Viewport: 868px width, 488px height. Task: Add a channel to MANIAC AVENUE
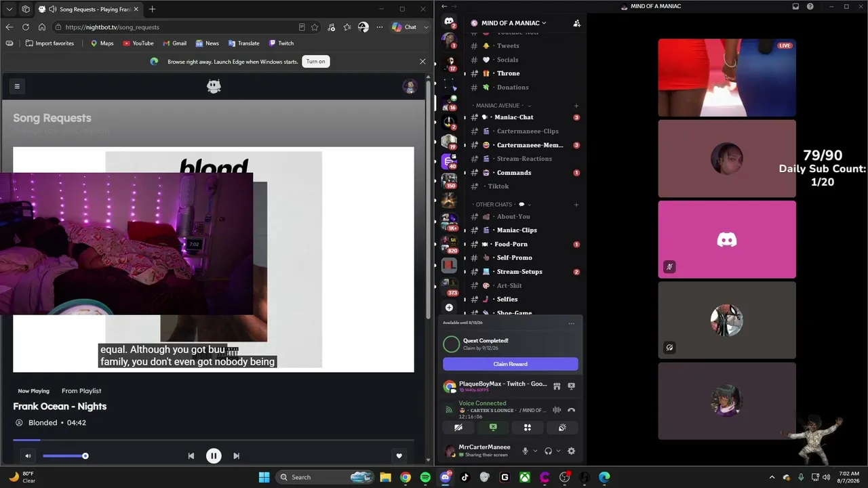[576, 106]
